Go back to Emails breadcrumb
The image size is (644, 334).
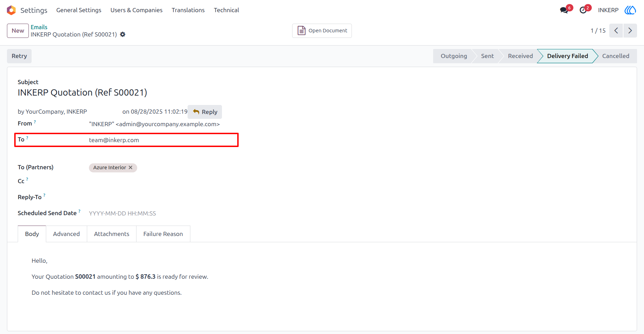point(39,27)
